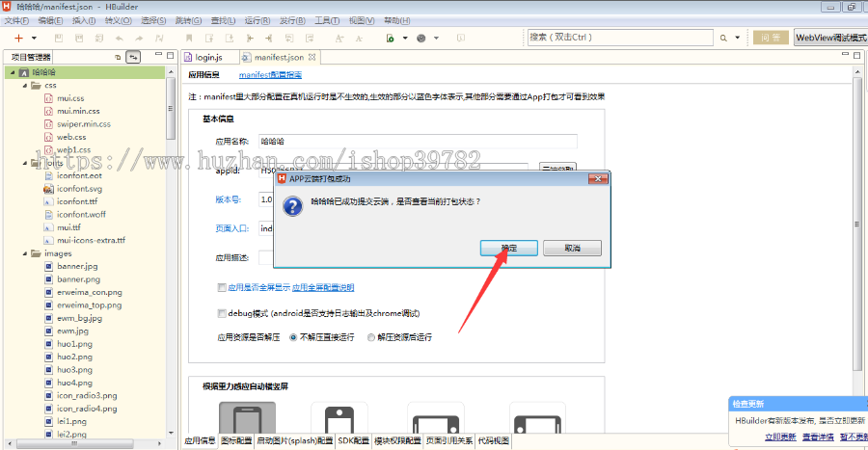Click the 问答 button
Image resolution: width=868 pixels, height=450 pixels.
[771, 38]
